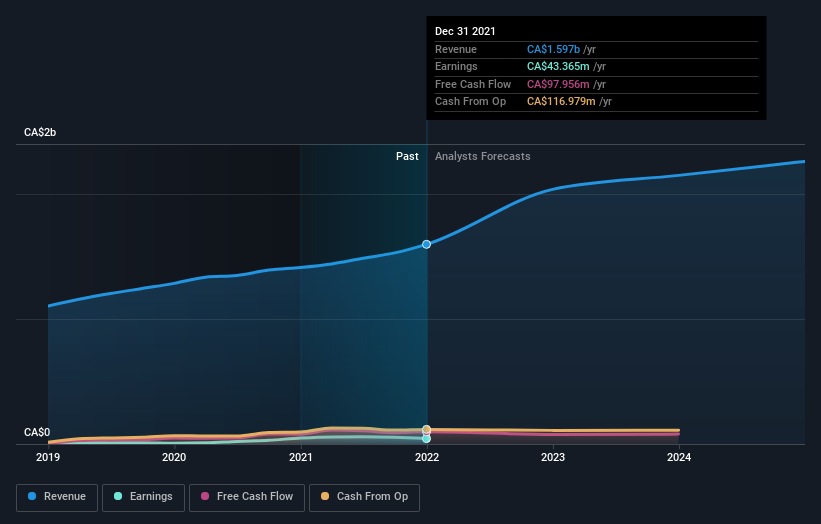Click the Cash From Op marker at 2022
The height and width of the screenshot is (524, 821).
pos(426,429)
